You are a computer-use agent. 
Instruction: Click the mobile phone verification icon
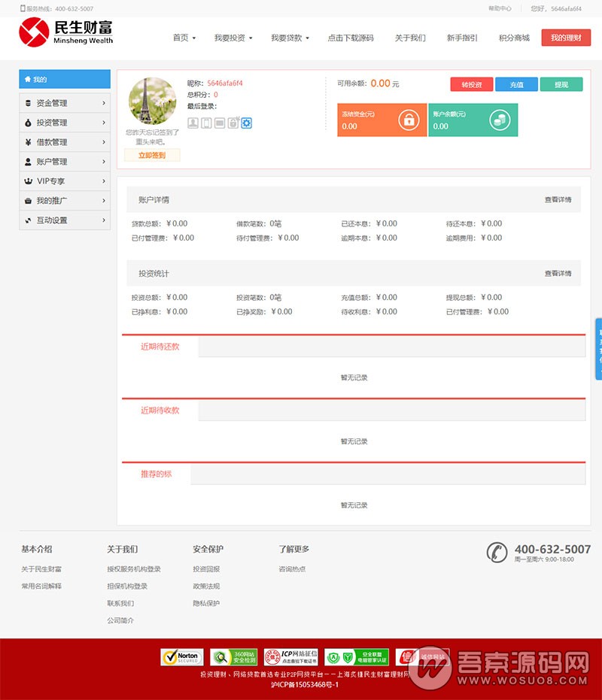(206, 123)
